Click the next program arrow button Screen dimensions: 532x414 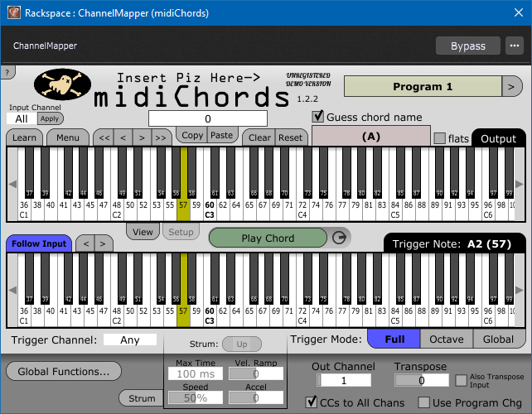(511, 86)
